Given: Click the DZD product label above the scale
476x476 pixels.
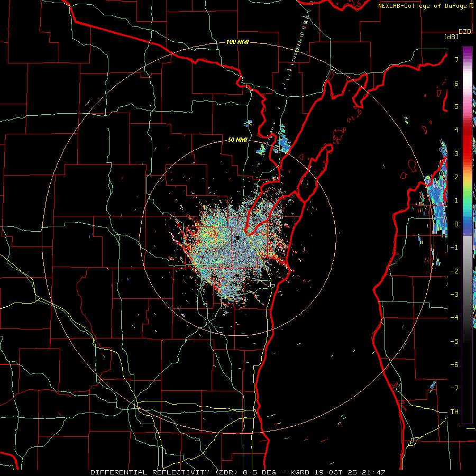Looking at the screenshot, I should (x=465, y=32).
